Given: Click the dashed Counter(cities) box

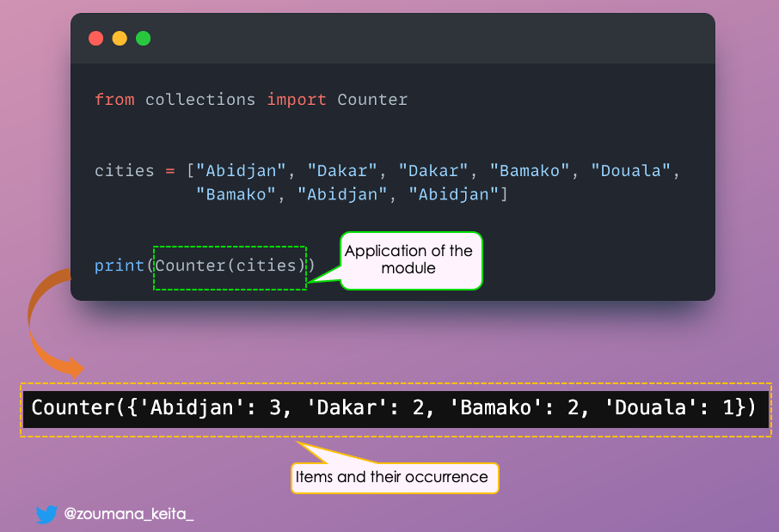Looking at the screenshot, I should (x=230, y=266).
